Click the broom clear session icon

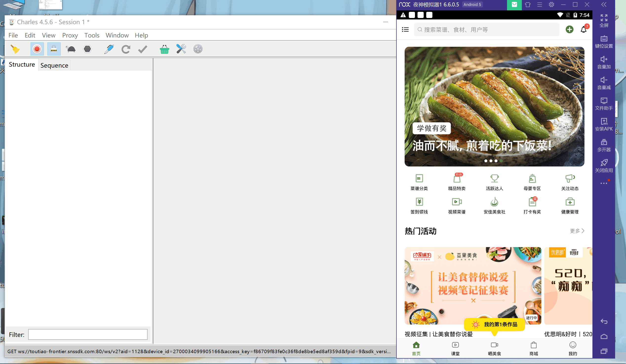coord(15,49)
